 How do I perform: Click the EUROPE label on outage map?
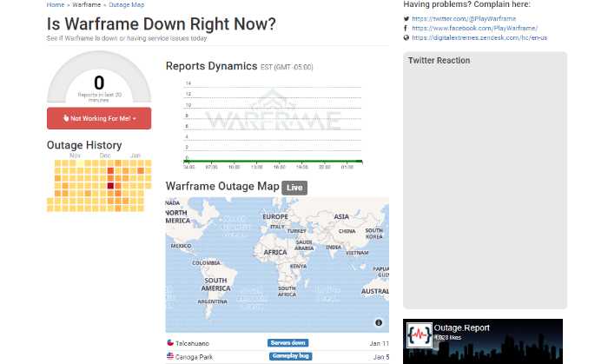[x=275, y=216]
